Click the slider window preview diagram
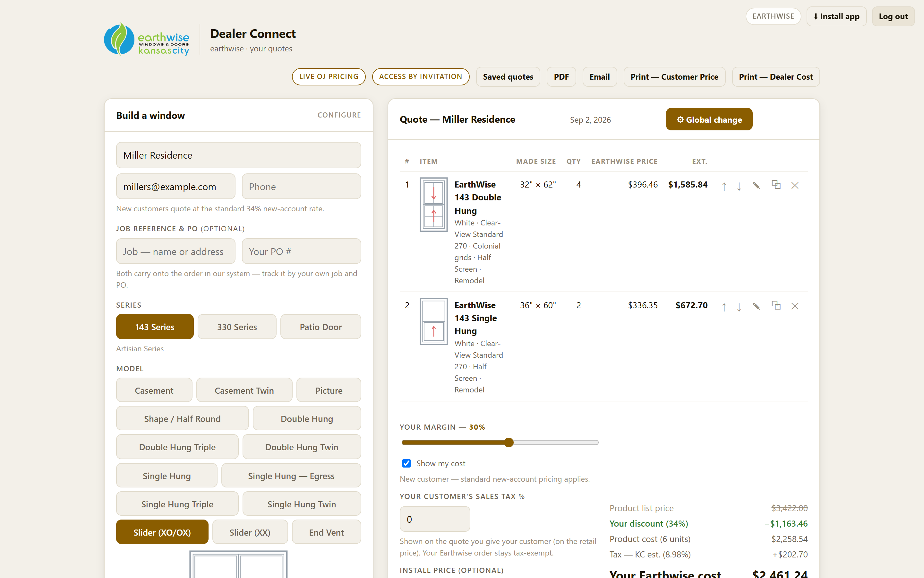This screenshot has height=578, width=924. [238, 564]
